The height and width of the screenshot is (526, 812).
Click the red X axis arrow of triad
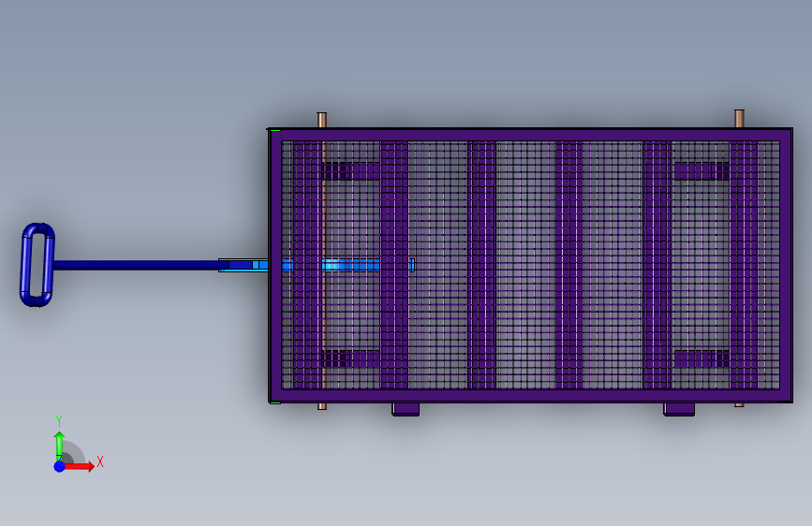(79, 466)
